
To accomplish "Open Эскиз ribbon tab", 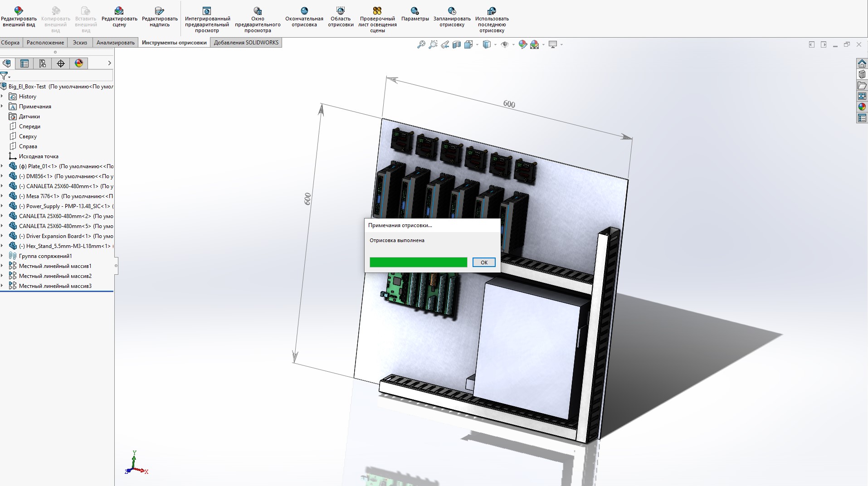I will [80, 43].
